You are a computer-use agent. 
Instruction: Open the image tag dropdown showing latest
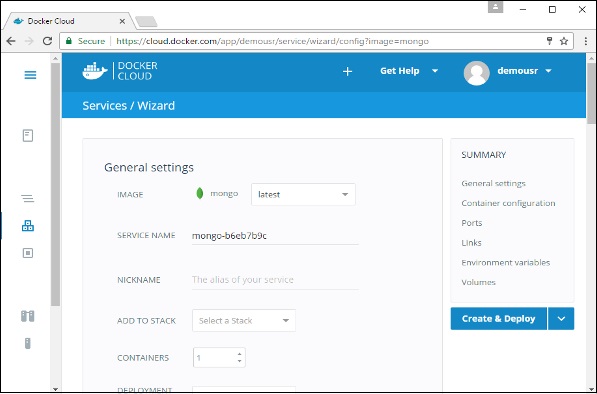point(303,195)
